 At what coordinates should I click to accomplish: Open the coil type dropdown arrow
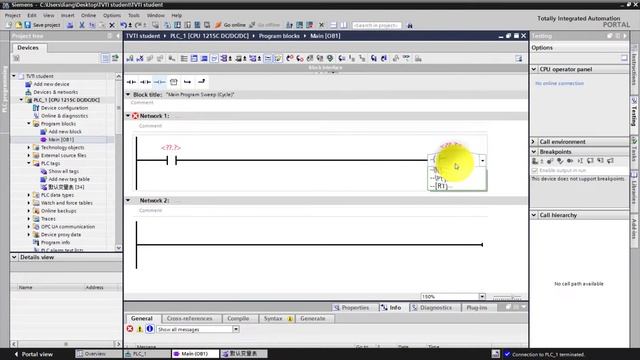point(482,160)
